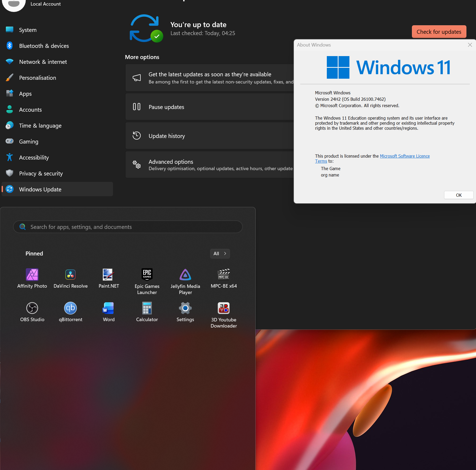Click the Advanced options gears icon
This screenshot has height=470, width=476.
tap(137, 165)
